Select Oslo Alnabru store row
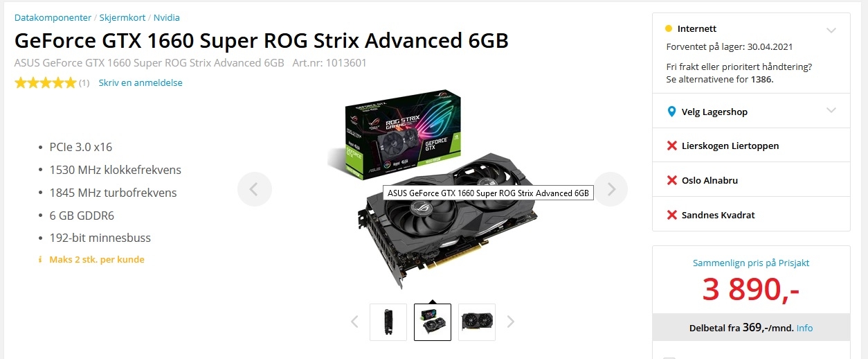 coord(751,180)
